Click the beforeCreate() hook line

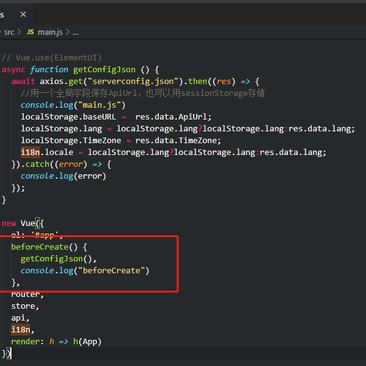coord(49,247)
